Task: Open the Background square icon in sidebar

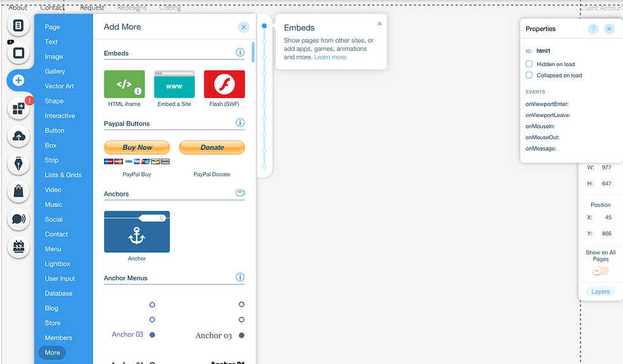Action: pos(18,53)
